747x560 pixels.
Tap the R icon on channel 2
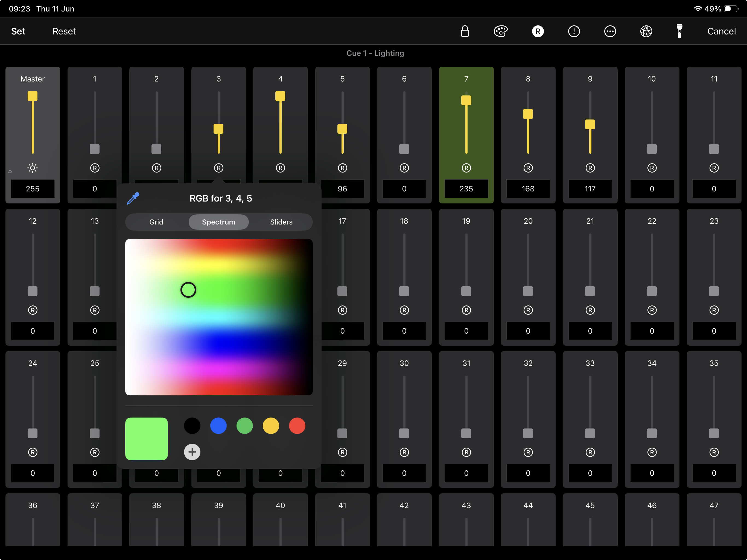tap(156, 168)
